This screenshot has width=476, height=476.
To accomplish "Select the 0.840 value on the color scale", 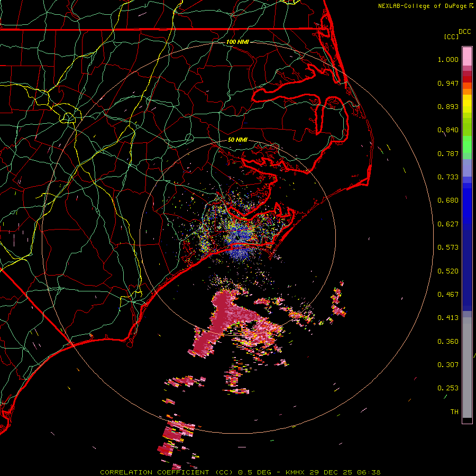I will (x=448, y=130).
